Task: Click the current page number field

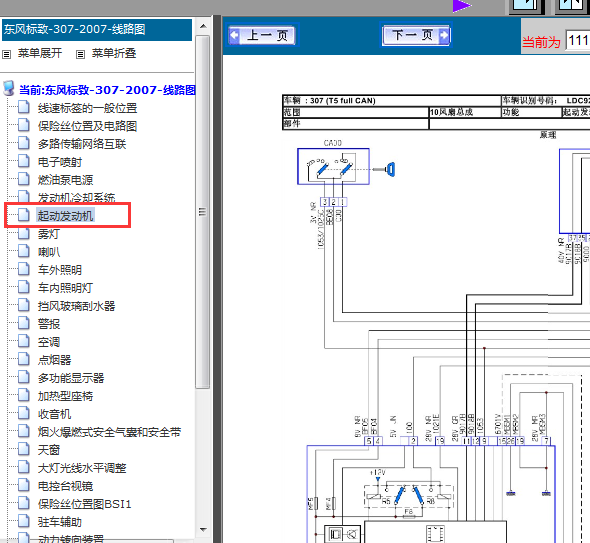Action: 578,40
